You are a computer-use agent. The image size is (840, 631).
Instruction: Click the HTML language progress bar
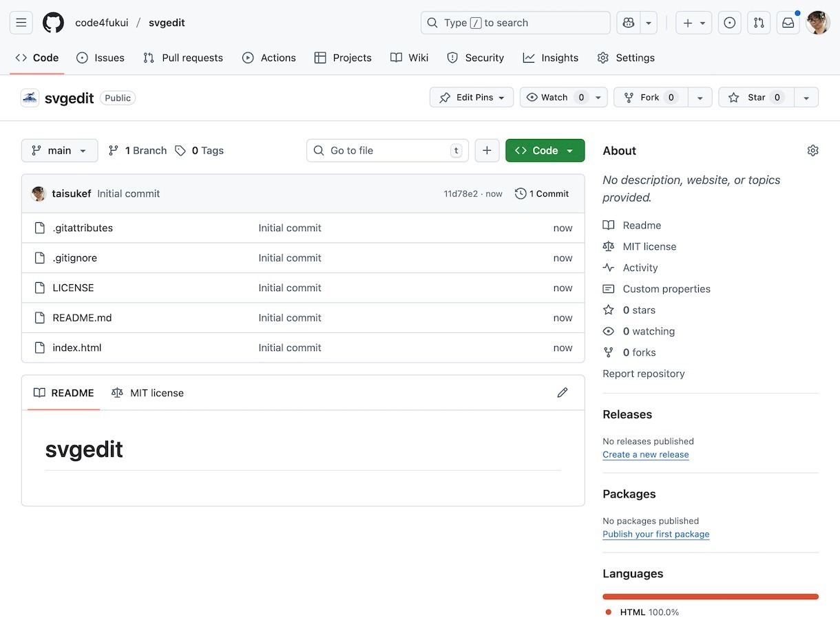pos(711,597)
